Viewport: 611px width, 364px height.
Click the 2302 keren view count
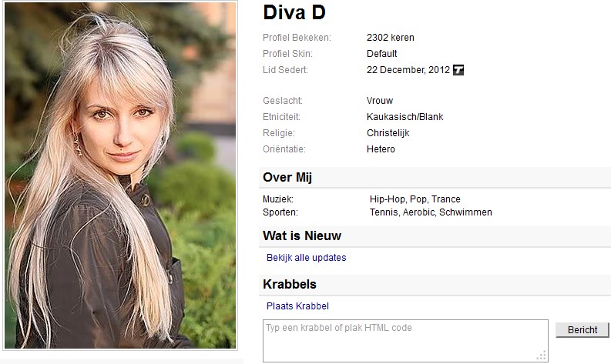391,38
